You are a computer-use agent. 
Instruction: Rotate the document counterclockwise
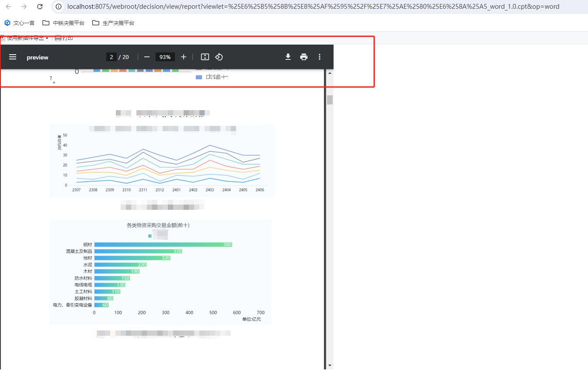[x=219, y=57]
